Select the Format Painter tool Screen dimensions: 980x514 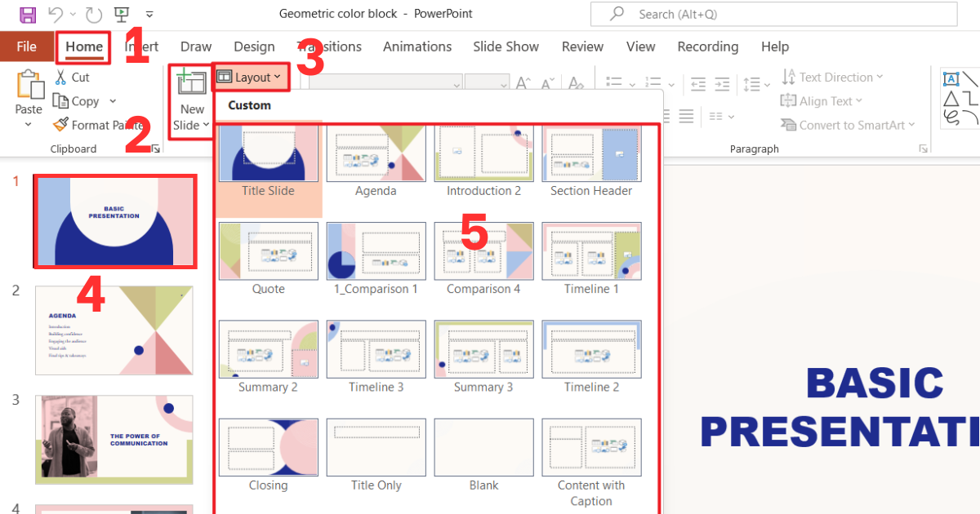click(59, 124)
